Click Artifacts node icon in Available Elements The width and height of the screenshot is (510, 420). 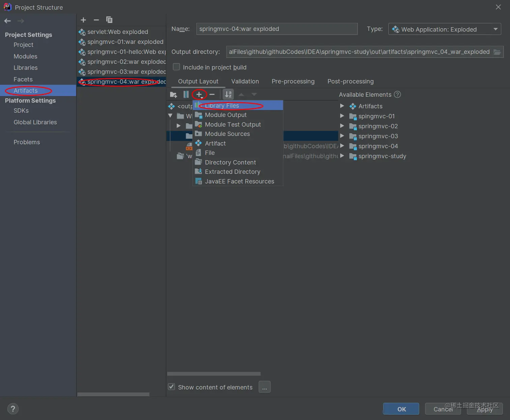coord(353,106)
